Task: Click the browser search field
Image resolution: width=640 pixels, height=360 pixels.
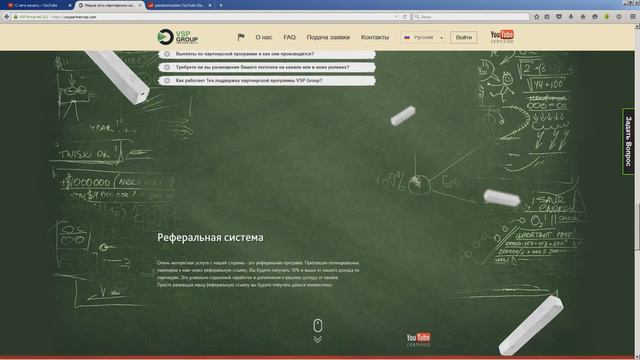Action: 471,17
